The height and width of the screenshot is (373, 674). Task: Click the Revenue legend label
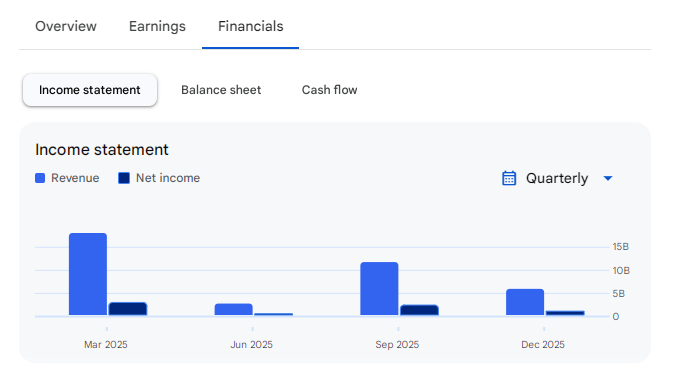click(x=75, y=178)
